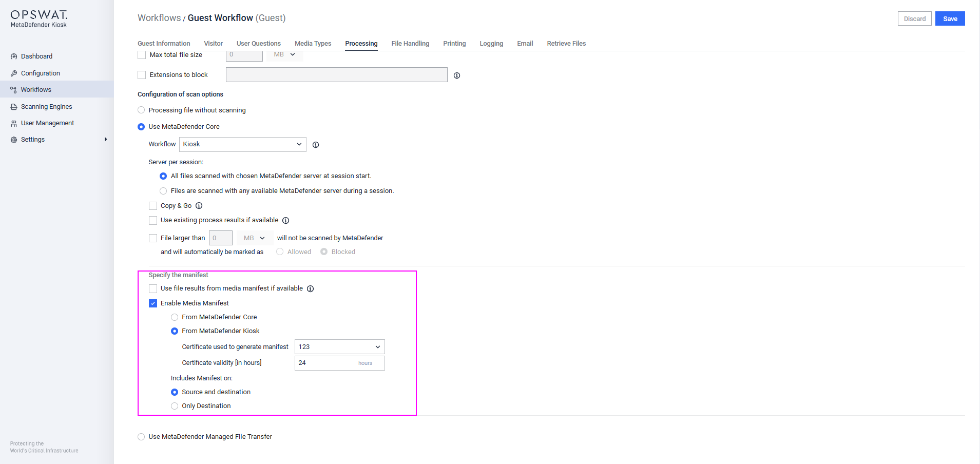The width and height of the screenshot is (980, 464).
Task: Click File larger than size field
Action: pos(221,238)
